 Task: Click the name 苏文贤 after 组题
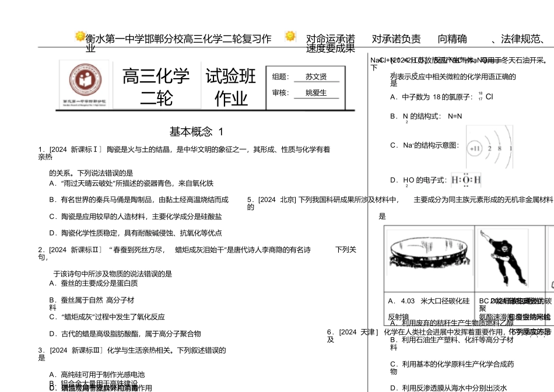click(x=316, y=76)
